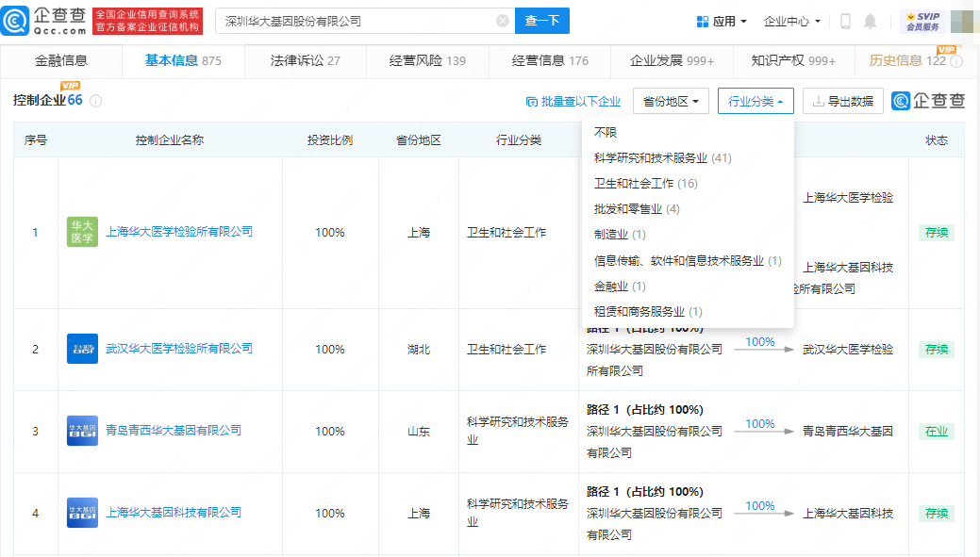The width and height of the screenshot is (980, 557).
Task: Expand the 企业中心 dropdown
Action: coord(792,22)
